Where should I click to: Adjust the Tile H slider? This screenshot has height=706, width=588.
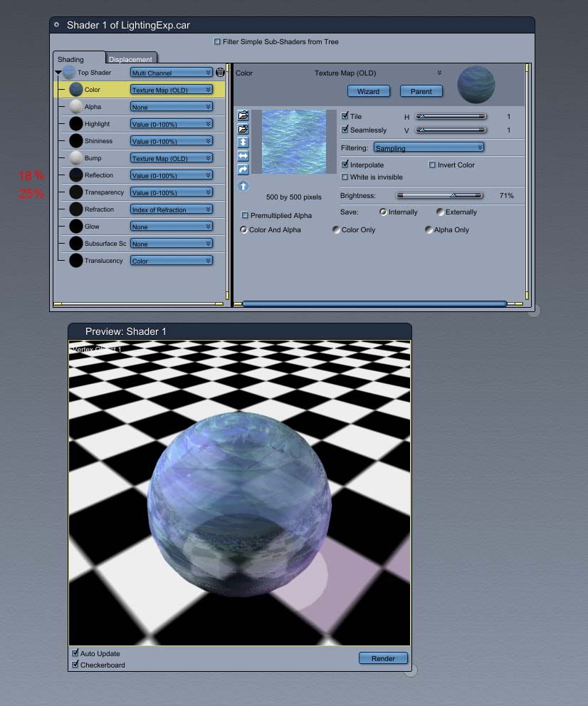[451, 116]
